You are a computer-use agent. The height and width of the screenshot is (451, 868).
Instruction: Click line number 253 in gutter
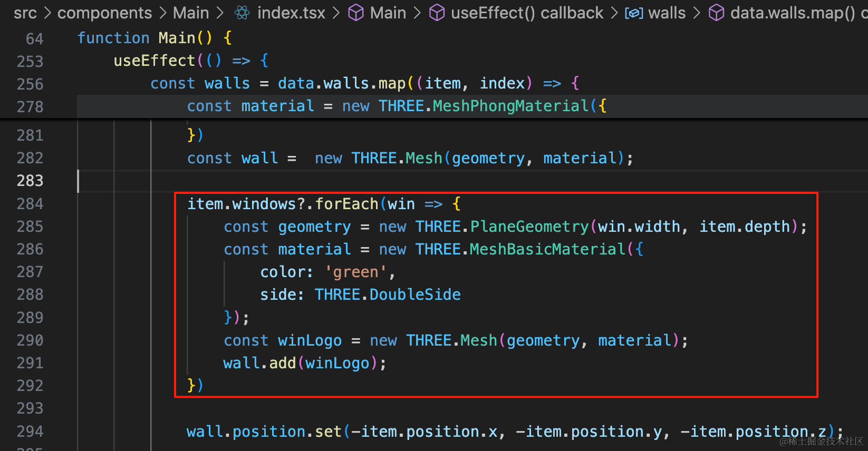click(30, 61)
